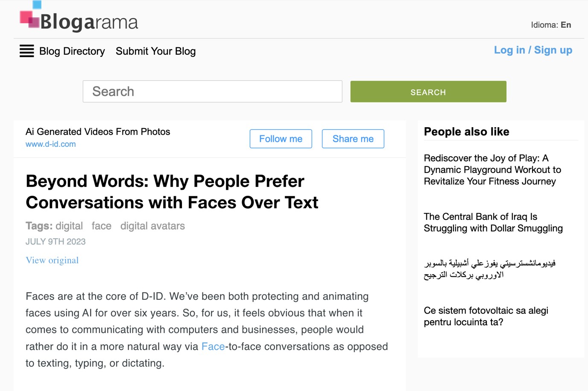Open the Log in / Sign up link
Screen dimensions: 588x391
533,50
